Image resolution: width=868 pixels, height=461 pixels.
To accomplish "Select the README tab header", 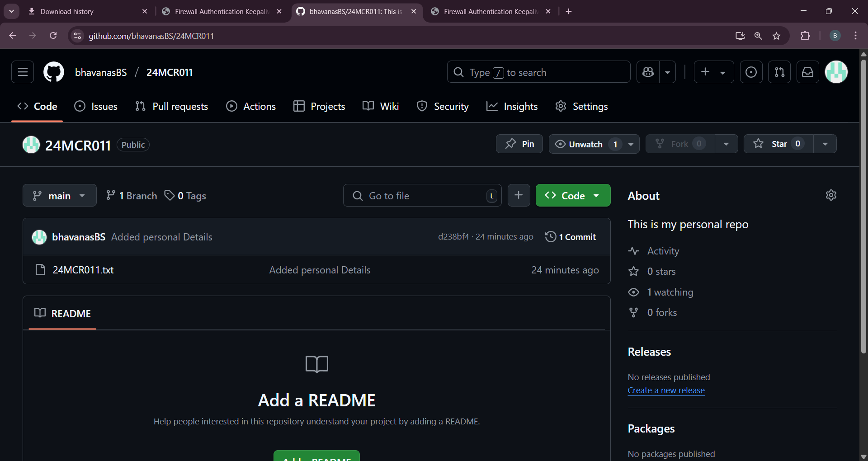I will (62, 313).
